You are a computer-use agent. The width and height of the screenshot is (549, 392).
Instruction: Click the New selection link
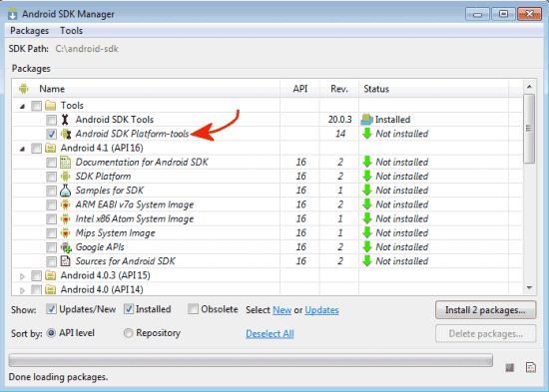click(x=281, y=310)
